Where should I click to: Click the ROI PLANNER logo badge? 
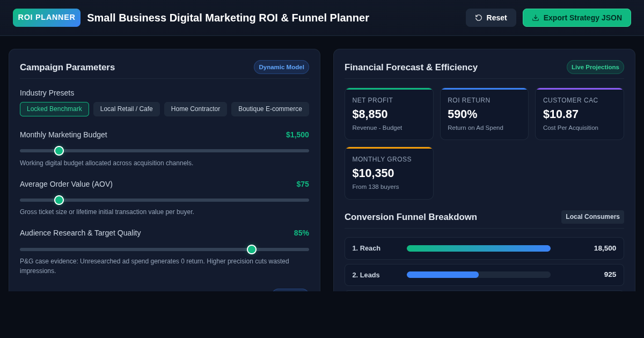47,18
